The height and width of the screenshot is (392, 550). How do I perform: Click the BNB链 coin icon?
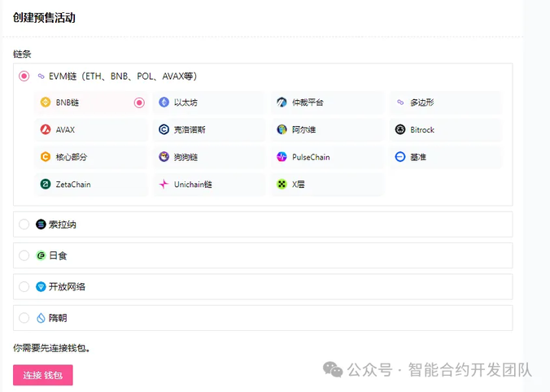tap(46, 102)
